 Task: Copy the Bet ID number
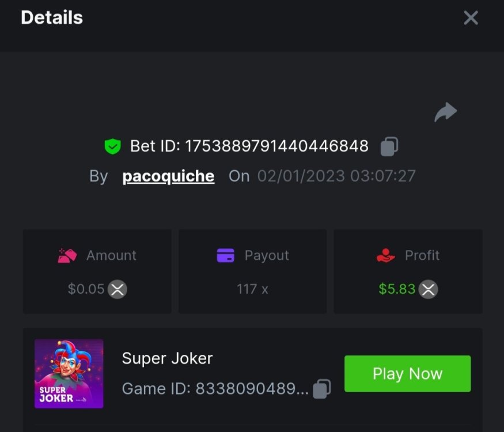point(389,146)
